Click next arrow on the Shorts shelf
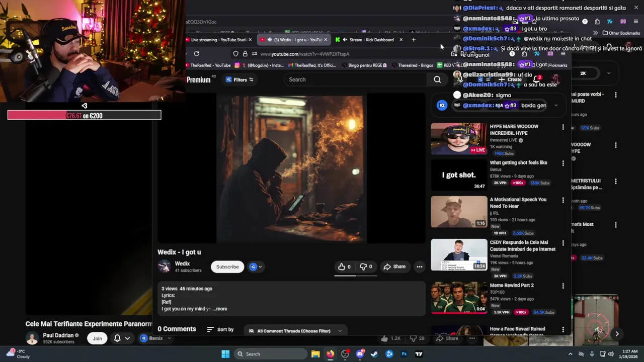The image size is (644, 362). (x=617, y=334)
